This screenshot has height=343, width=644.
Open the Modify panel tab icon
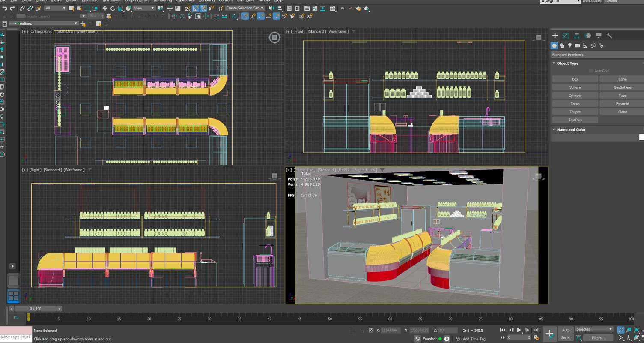point(566,36)
